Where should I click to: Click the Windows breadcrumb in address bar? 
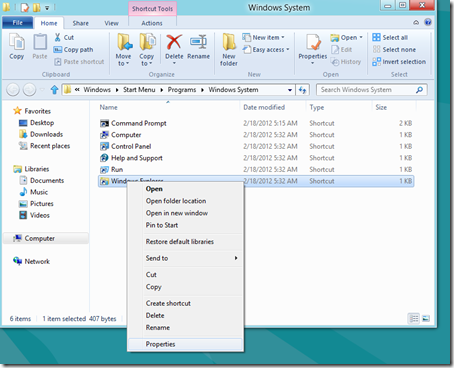(97, 90)
